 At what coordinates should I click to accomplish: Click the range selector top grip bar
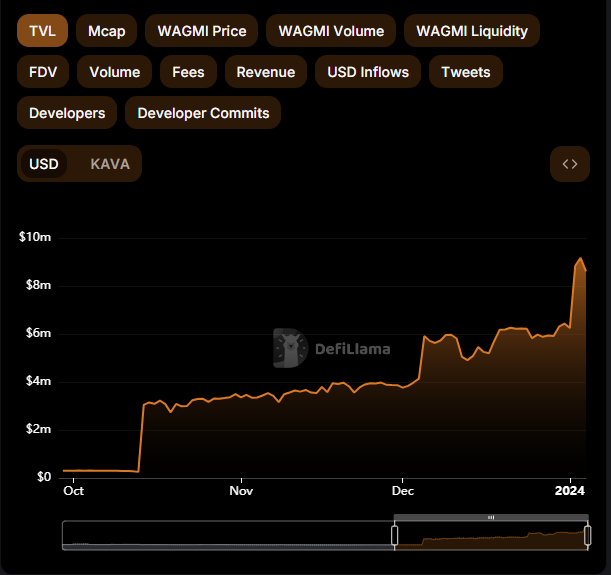click(x=491, y=517)
